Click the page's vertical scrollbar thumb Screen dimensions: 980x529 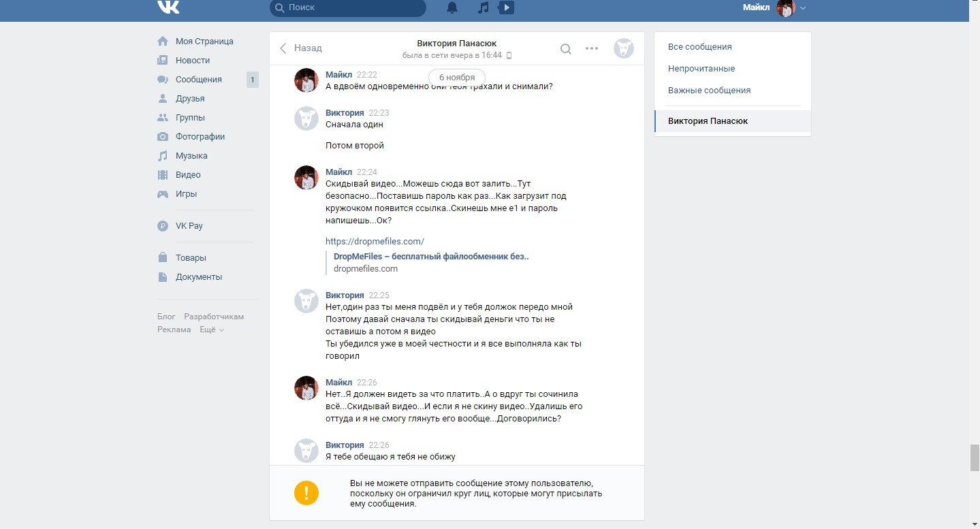pyautogui.click(x=974, y=458)
